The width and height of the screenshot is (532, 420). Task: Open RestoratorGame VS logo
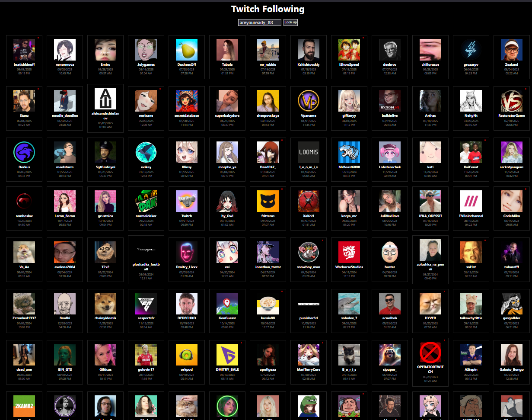click(512, 101)
